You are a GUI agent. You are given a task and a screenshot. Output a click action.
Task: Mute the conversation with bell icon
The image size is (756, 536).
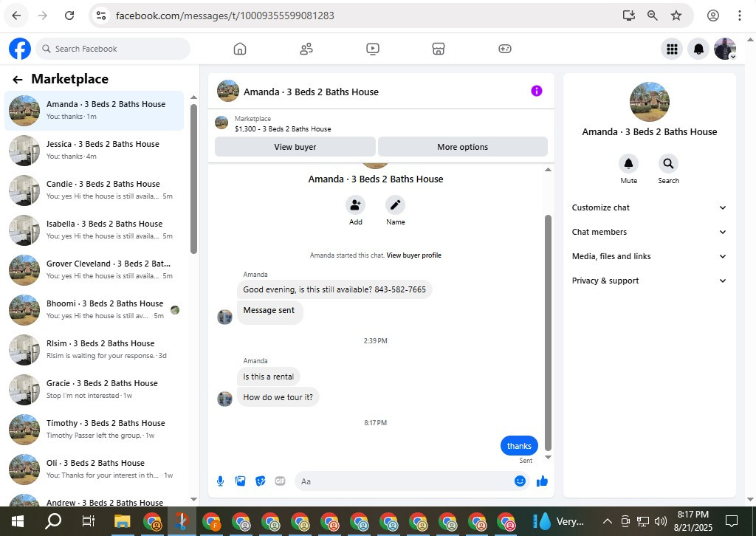click(629, 164)
